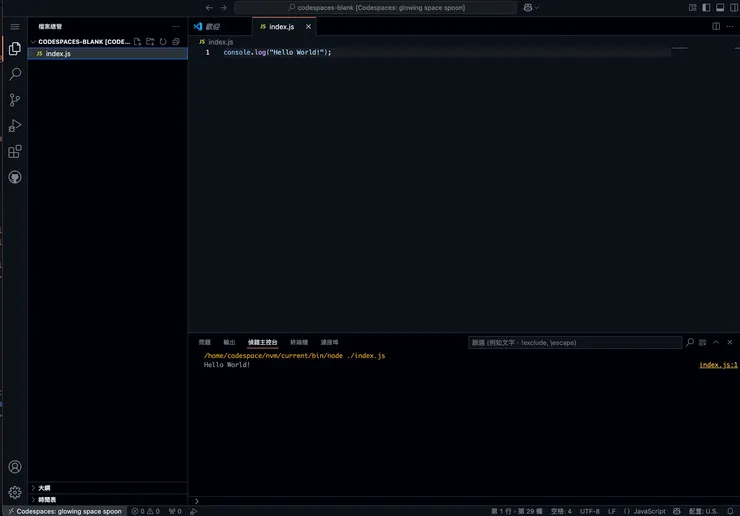Screen dimensions: 740x516
Task: Click the Accounts icon in activity bar
Action: coord(15,467)
